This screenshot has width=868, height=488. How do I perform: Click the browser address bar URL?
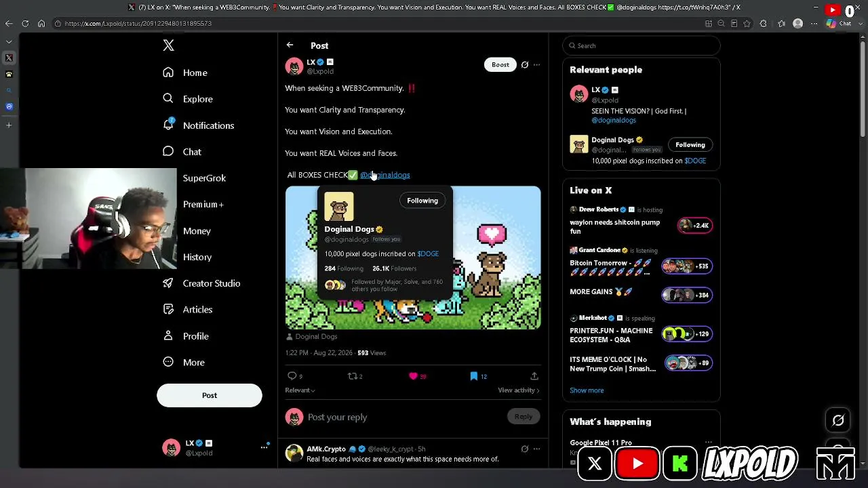[138, 24]
